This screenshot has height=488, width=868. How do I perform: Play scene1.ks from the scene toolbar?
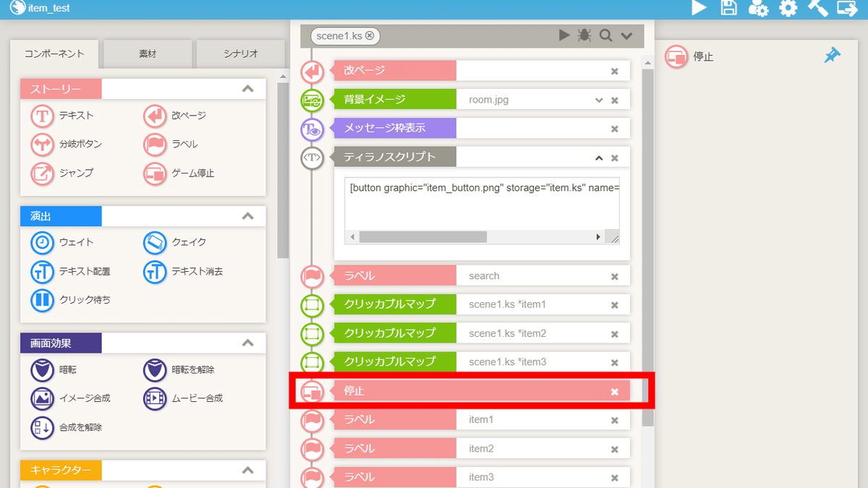click(x=564, y=35)
